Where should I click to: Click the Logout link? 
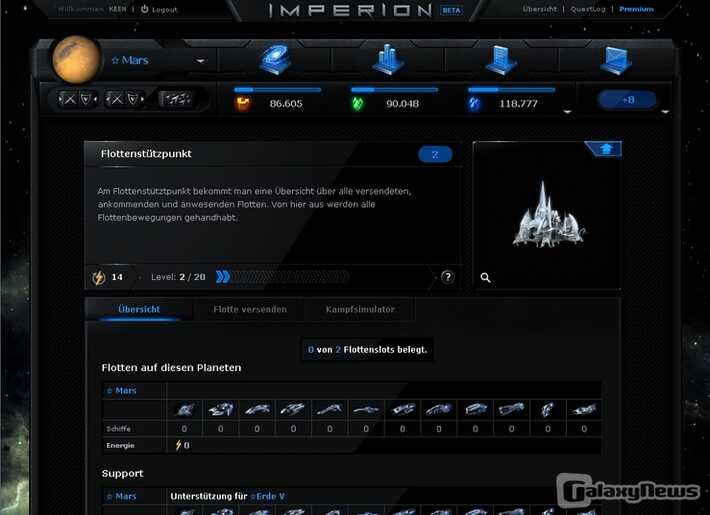[164, 10]
